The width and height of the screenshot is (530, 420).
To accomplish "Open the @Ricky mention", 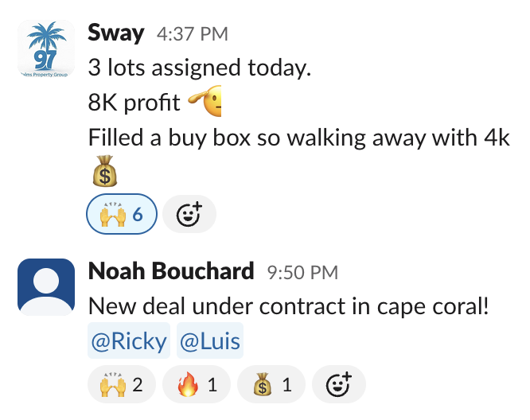I will (129, 340).
